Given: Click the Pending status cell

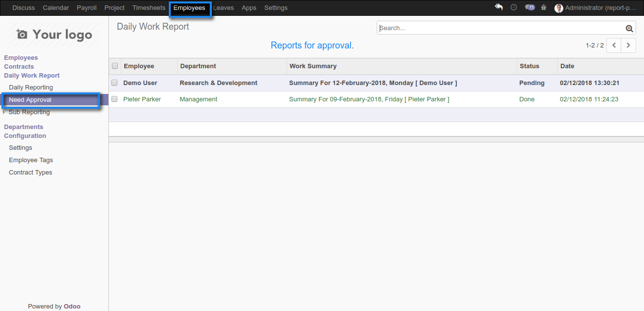Looking at the screenshot, I should point(532,83).
